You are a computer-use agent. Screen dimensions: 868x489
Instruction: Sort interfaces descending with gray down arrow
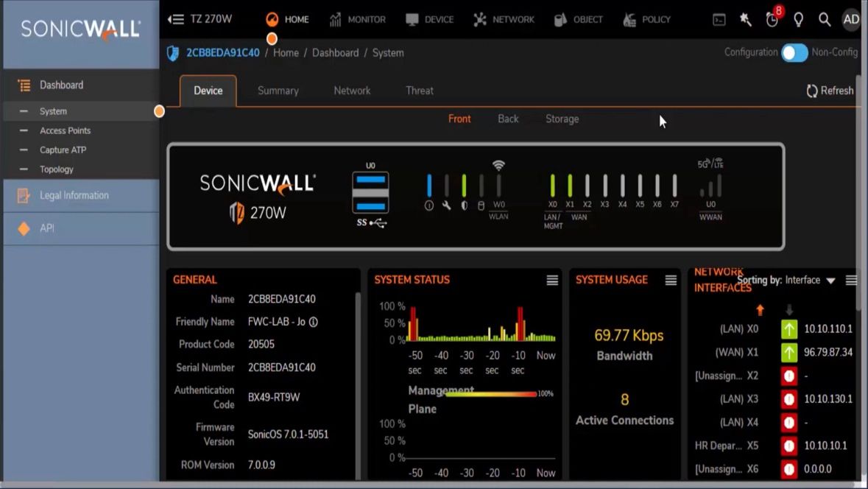coord(788,310)
